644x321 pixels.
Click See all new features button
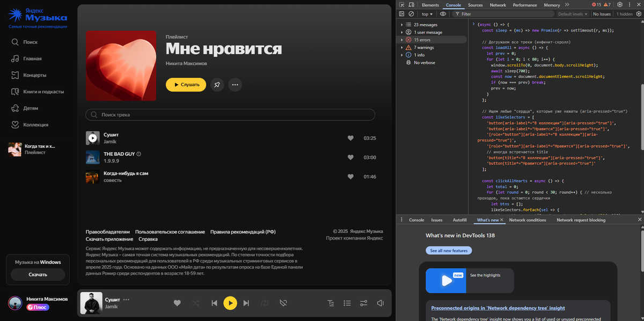coord(449,250)
